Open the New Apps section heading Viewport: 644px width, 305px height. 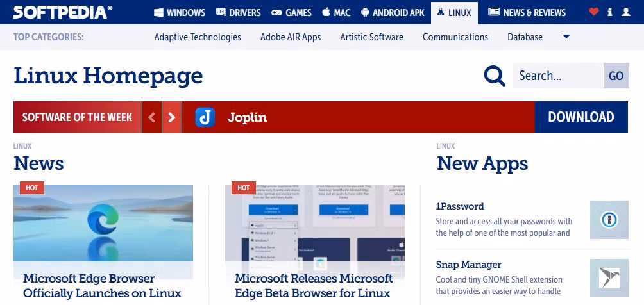click(x=482, y=163)
